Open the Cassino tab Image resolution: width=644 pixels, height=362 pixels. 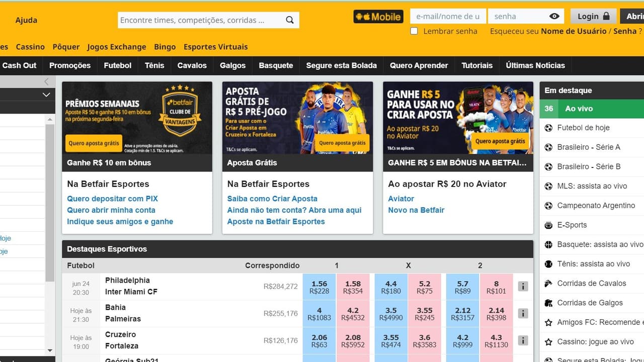[30, 47]
